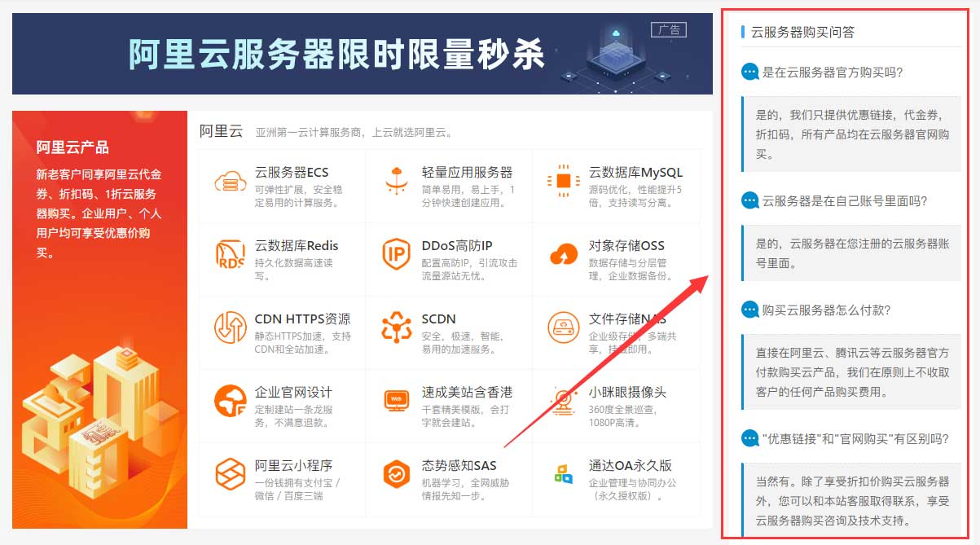
Task: Click the 云服务器购买问答 sidebar heading
Action: click(802, 32)
